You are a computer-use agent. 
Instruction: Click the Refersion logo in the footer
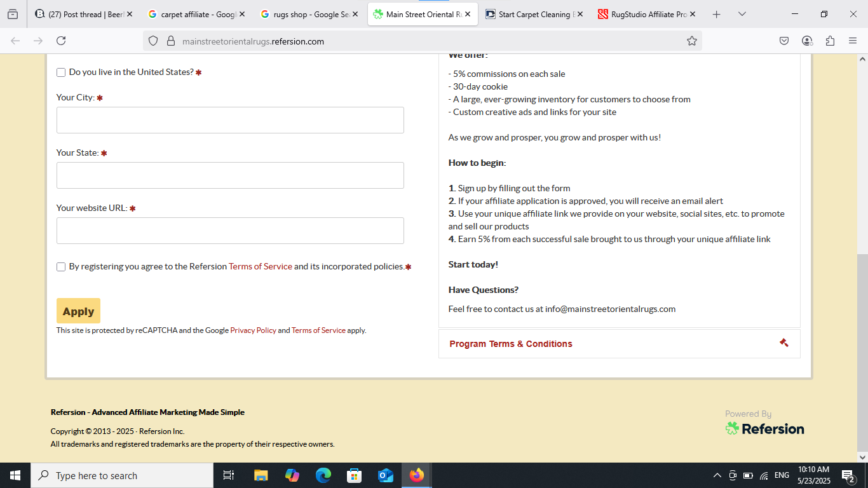point(765,429)
